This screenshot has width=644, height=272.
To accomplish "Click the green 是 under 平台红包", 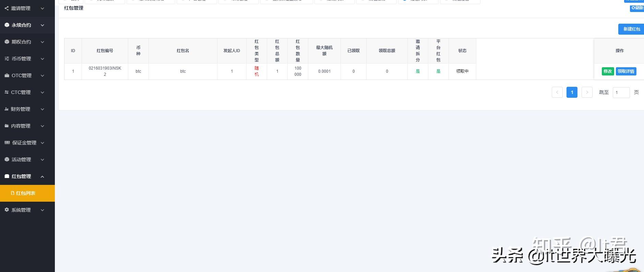I will [438, 71].
